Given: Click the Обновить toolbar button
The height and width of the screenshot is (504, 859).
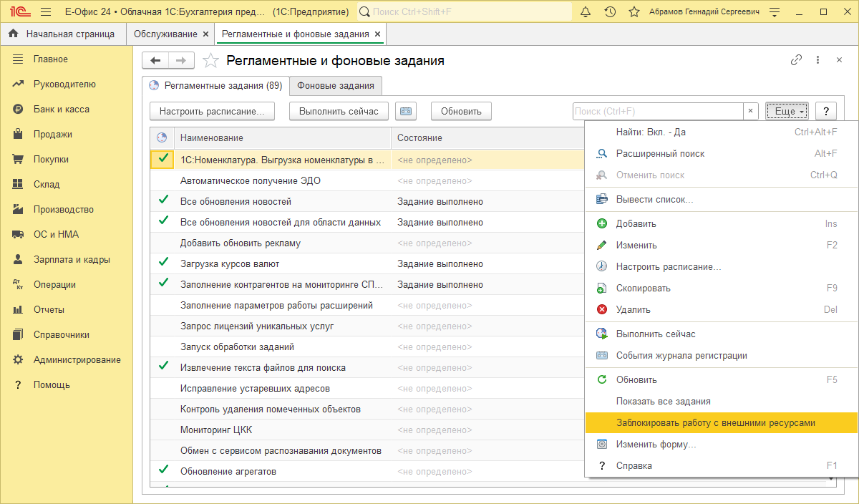Looking at the screenshot, I should point(461,111).
